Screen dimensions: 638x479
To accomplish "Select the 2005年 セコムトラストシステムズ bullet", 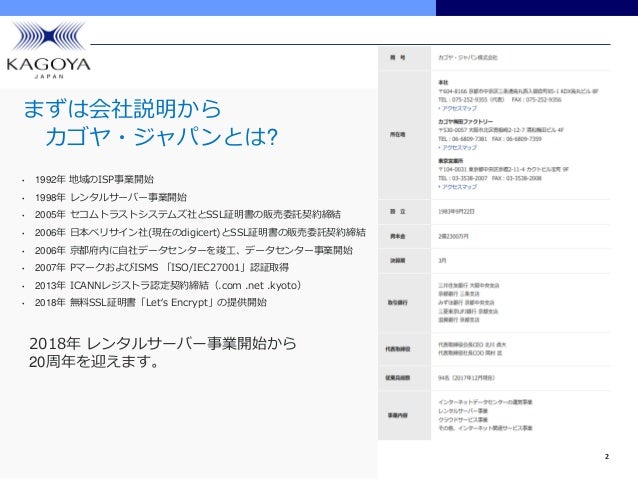I will tap(188, 214).
